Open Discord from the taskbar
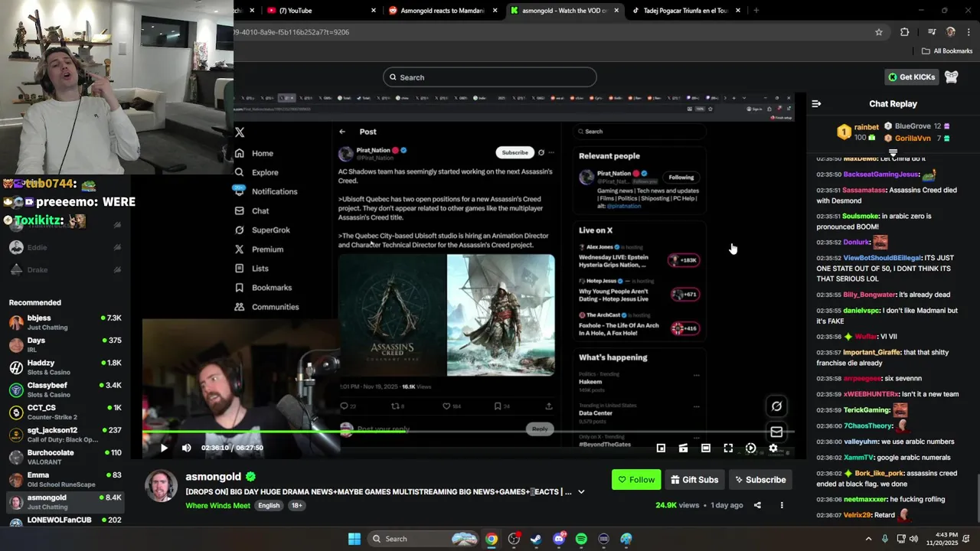This screenshot has width=980, height=551. 559,539
